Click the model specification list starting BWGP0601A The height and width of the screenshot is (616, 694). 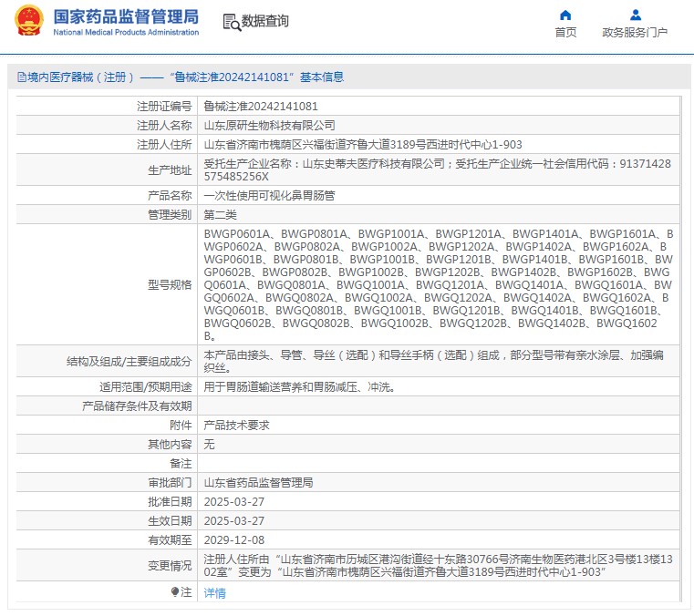click(438, 284)
